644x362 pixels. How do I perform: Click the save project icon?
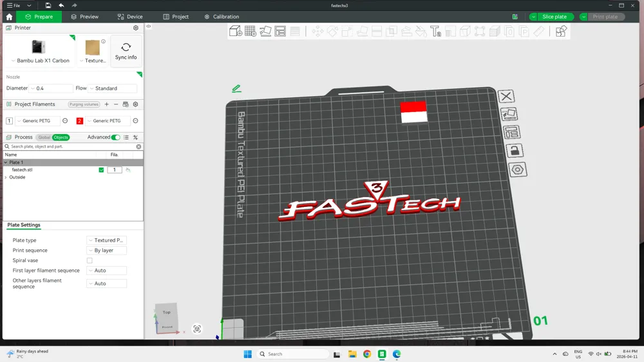[48, 5]
